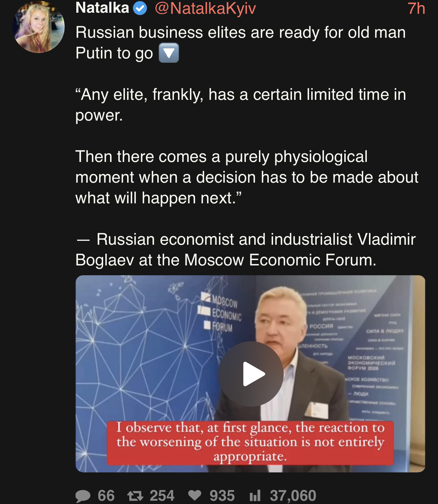Click the repost count 254
Image resolution: width=438 pixels, height=504 pixels.
pyautogui.click(x=162, y=496)
